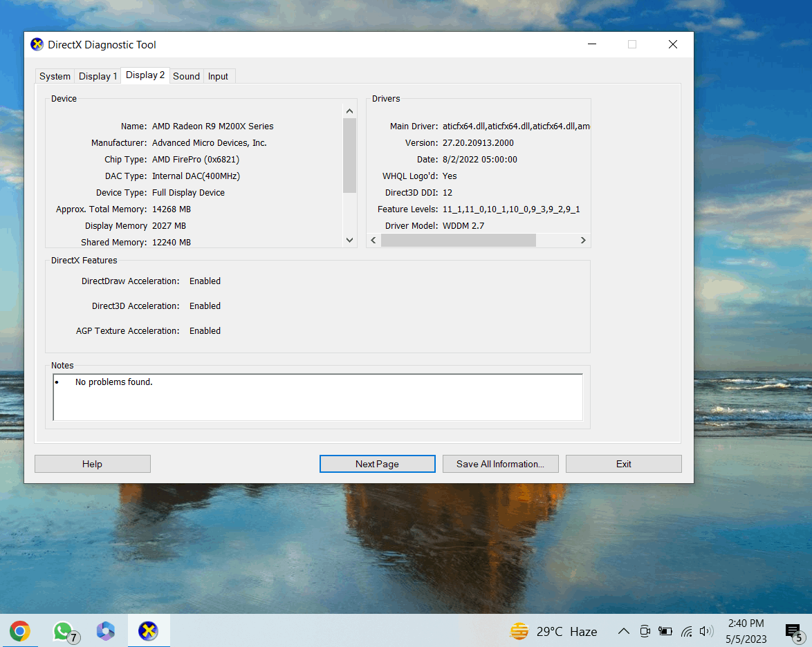
Task: Open the weather widget showing 29°C Haze
Action: pos(553,632)
